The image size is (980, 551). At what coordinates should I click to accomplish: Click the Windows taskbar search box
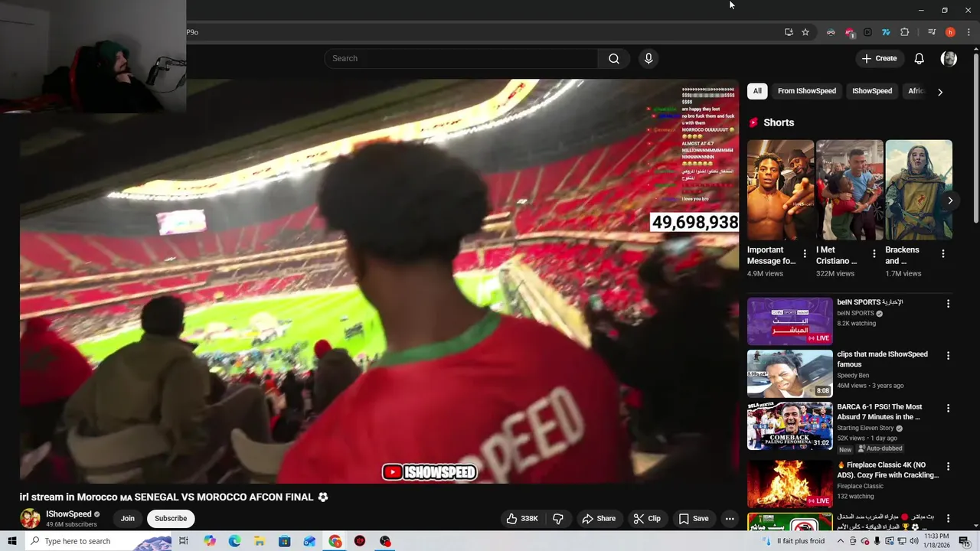[x=97, y=541]
